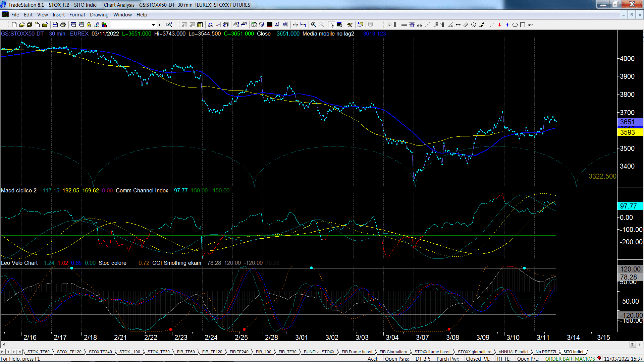Select the Andrews pitchfork drawing tool
Viewport: 644px width, 362px height.
click(x=389, y=25)
